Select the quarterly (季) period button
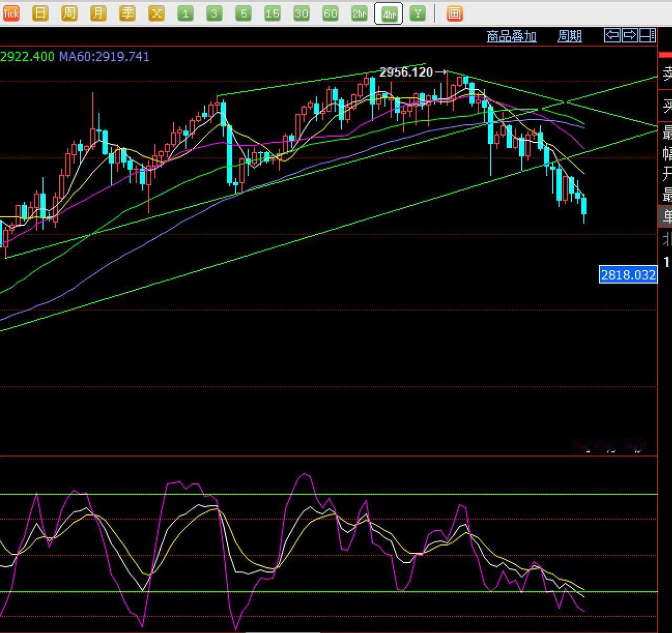 [127, 14]
